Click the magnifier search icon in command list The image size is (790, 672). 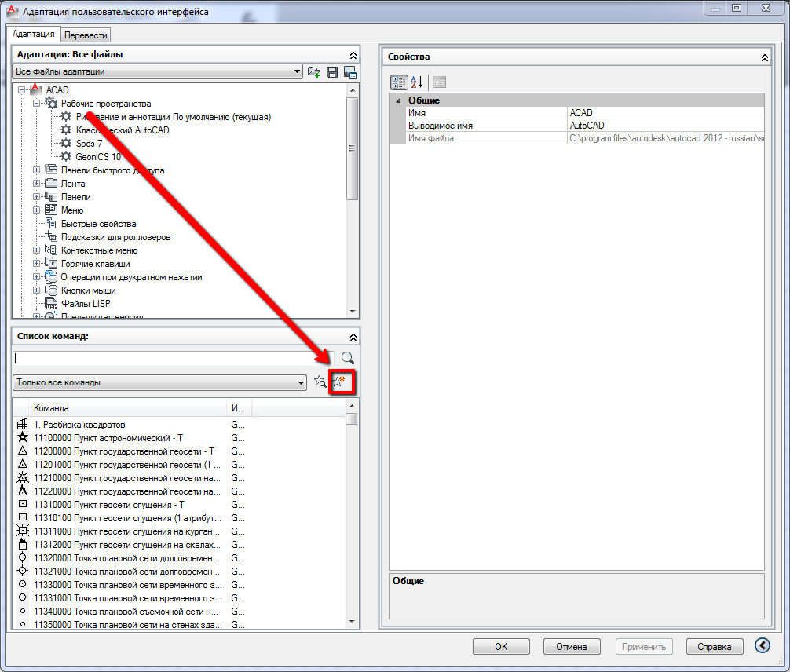pos(348,358)
